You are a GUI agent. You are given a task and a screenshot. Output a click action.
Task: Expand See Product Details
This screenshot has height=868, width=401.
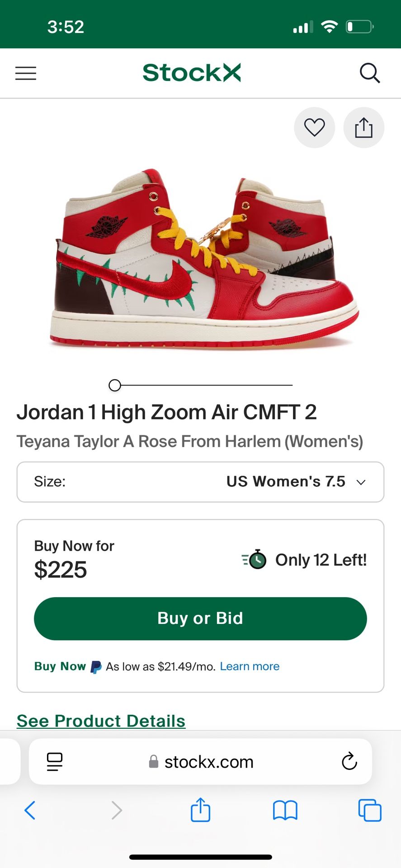coord(101,721)
